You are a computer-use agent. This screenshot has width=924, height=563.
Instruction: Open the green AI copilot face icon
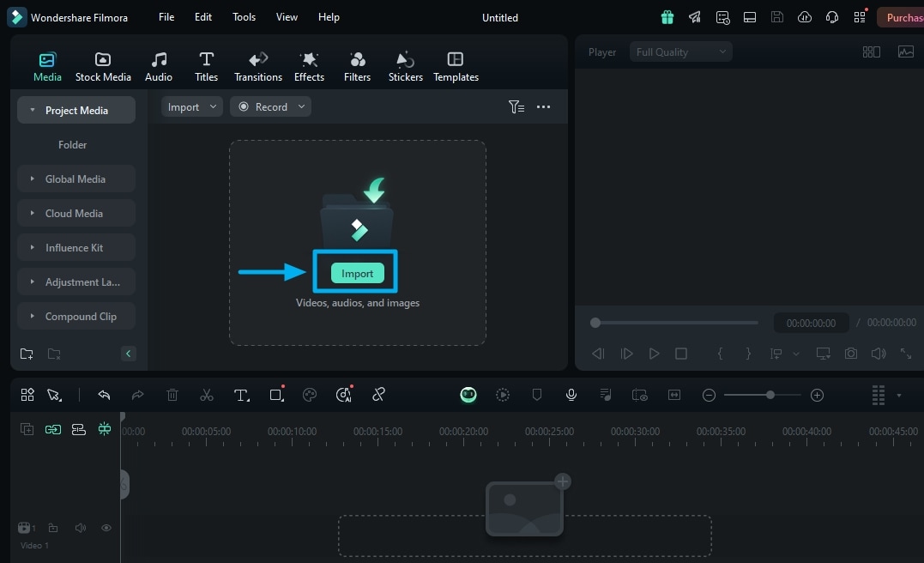(x=468, y=395)
